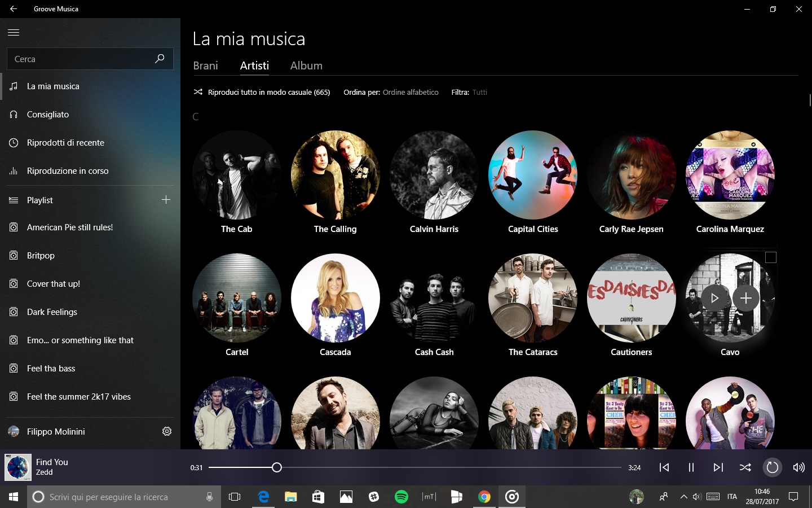The height and width of the screenshot is (508, 812).
Task: Create a new playlist with plus icon
Action: (x=166, y=200)
